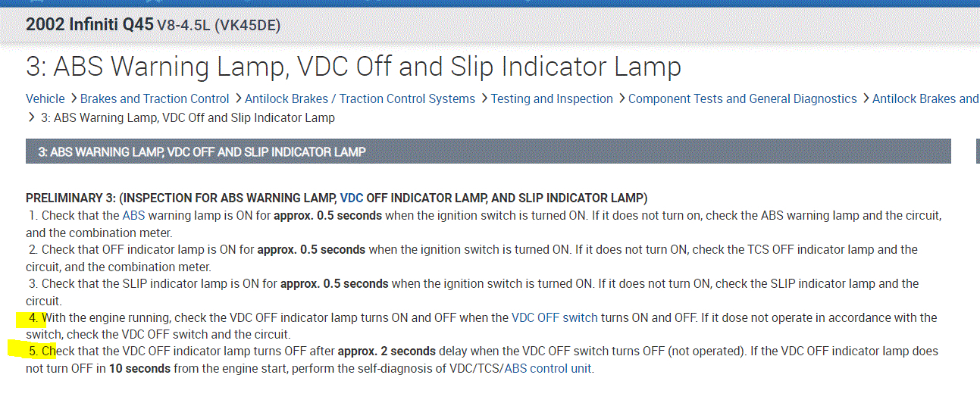Go to Antilock Brakes / Traction Control Systems
980x403 pixels.
coord(359,98)
